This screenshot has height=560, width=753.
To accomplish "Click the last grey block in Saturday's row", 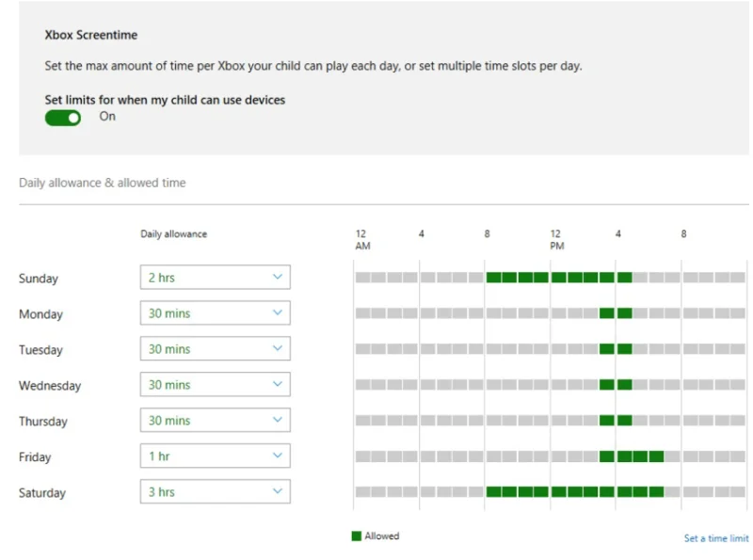I will point(737,492).
